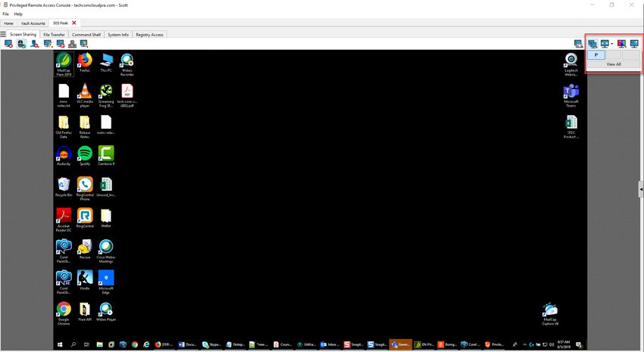644x352 pixels.
Task: Click the Ctrl-Alt-Del keys toolbar icon
Action: coord(72,43)
